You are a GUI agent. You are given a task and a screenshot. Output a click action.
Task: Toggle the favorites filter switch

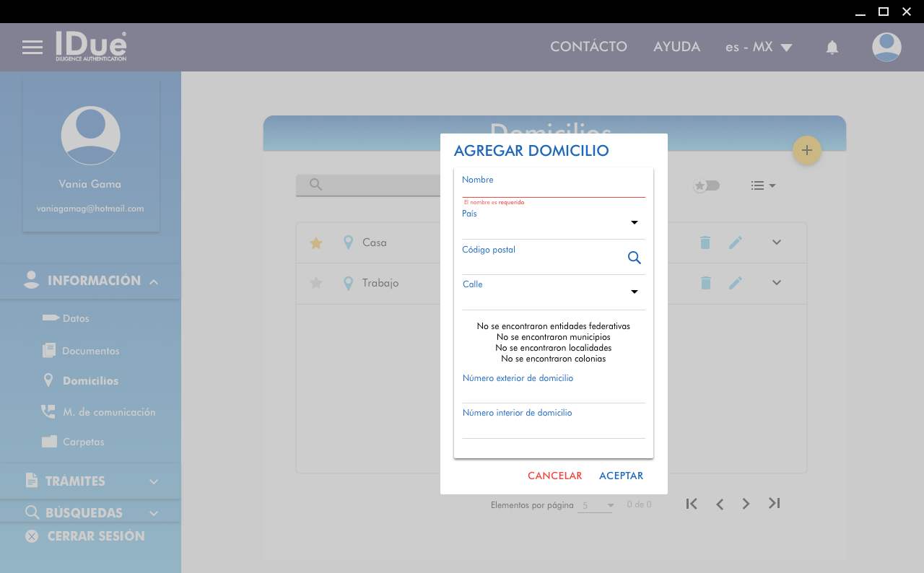pyautogui.click(x=706, y=185)
